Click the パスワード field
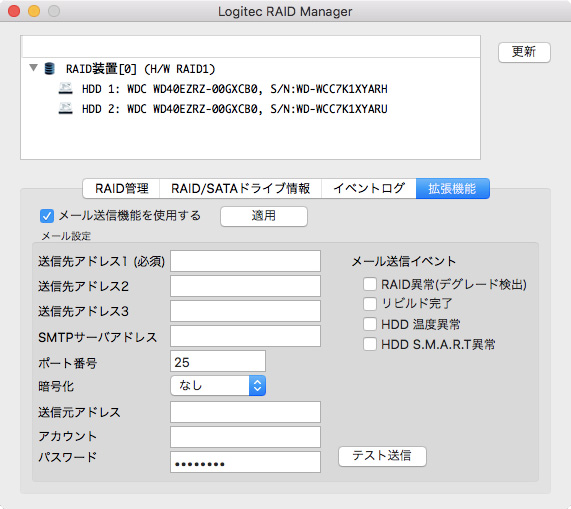Screen dimensions: 571x509 pos(245,462)
